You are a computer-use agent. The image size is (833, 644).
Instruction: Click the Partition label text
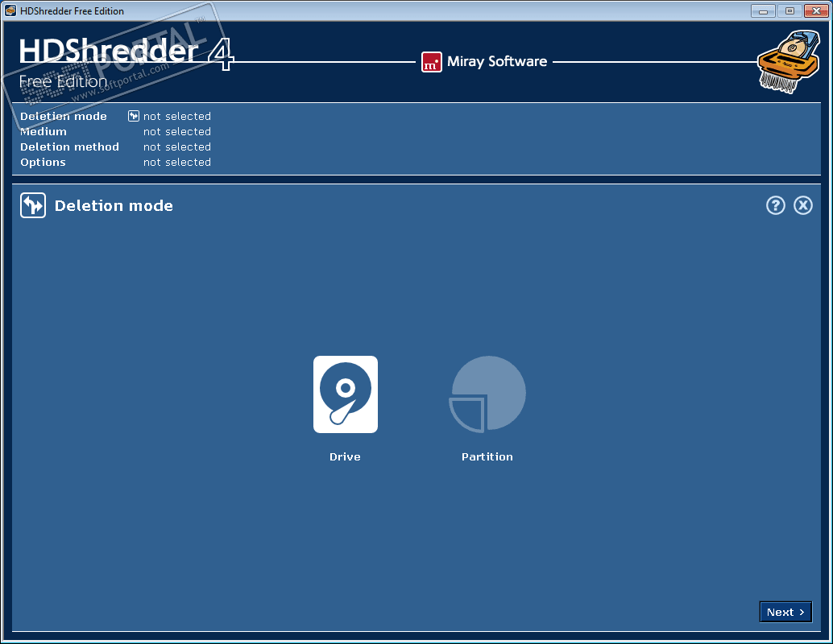click(x=487, y=456)
